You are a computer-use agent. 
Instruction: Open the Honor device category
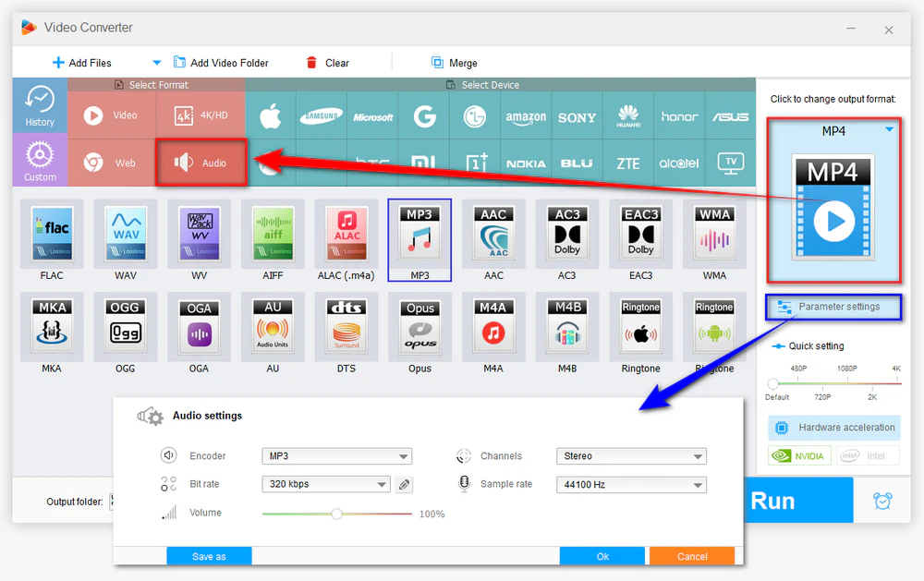pyautogui.click(x=679, y=115)
